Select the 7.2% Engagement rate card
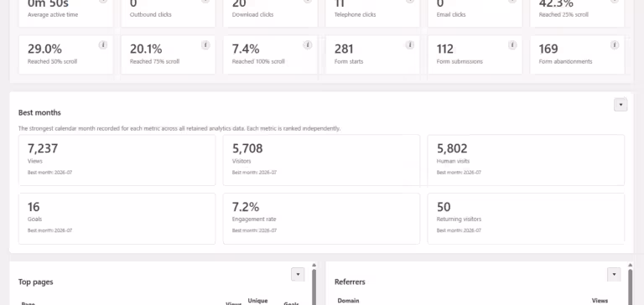Screen dimensions: 644x305 (x=321, y=219)
